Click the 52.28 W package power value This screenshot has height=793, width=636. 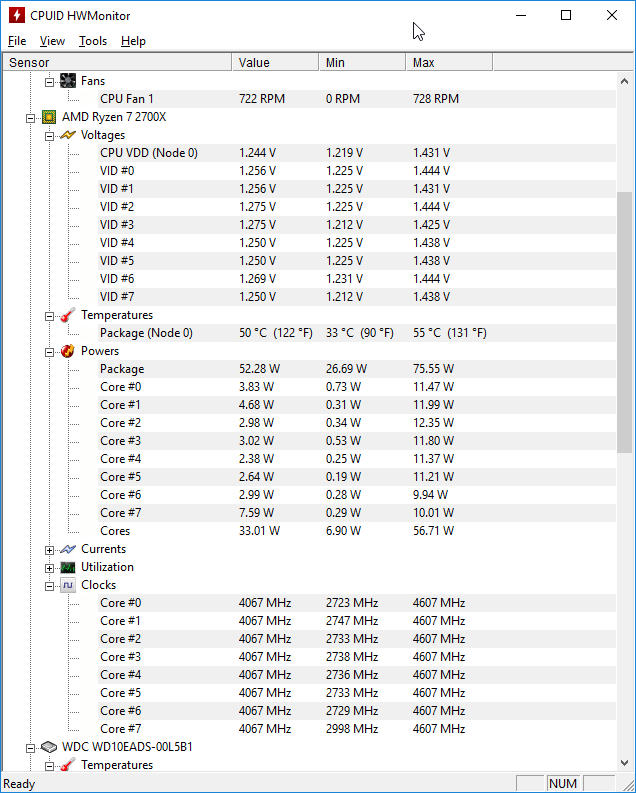(259, 369)
